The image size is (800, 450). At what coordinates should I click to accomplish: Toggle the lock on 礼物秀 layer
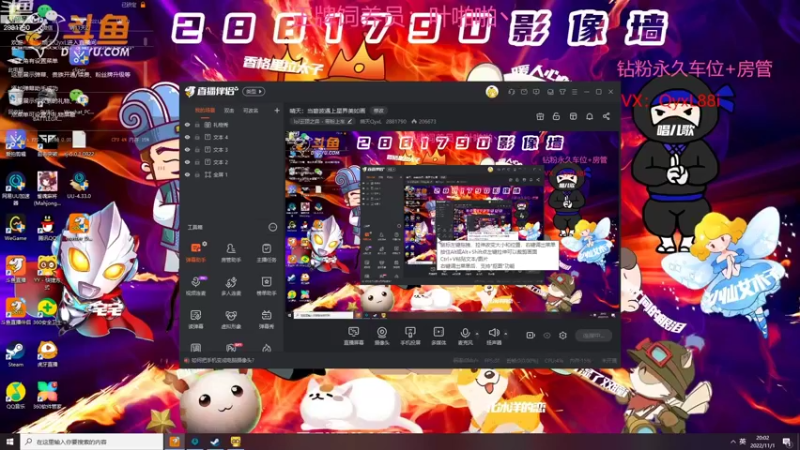(x=197, y=125)
